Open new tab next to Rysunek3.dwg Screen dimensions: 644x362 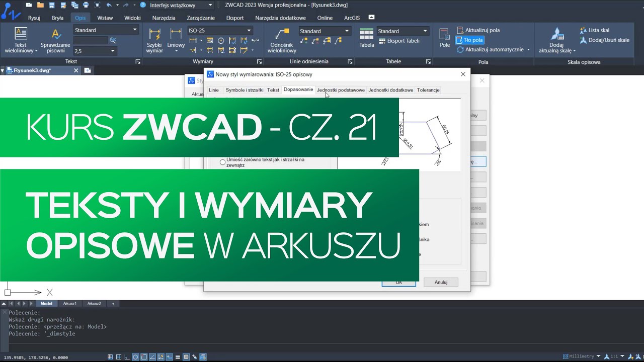88,70
